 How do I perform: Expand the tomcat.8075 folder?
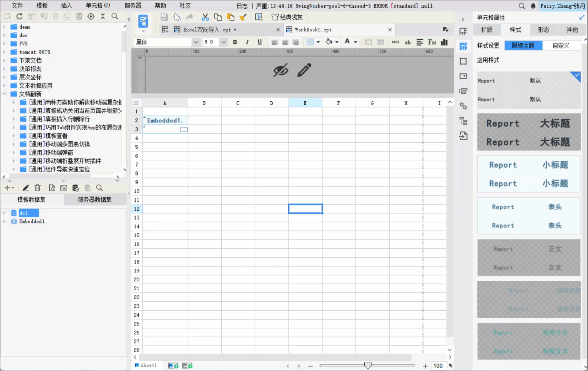coord(4,52)
